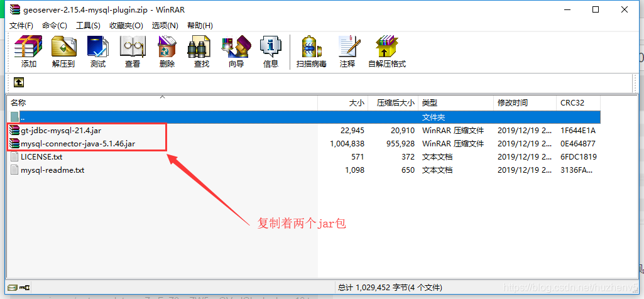Select the mysql-readme.txt file name

pos(53,170)
